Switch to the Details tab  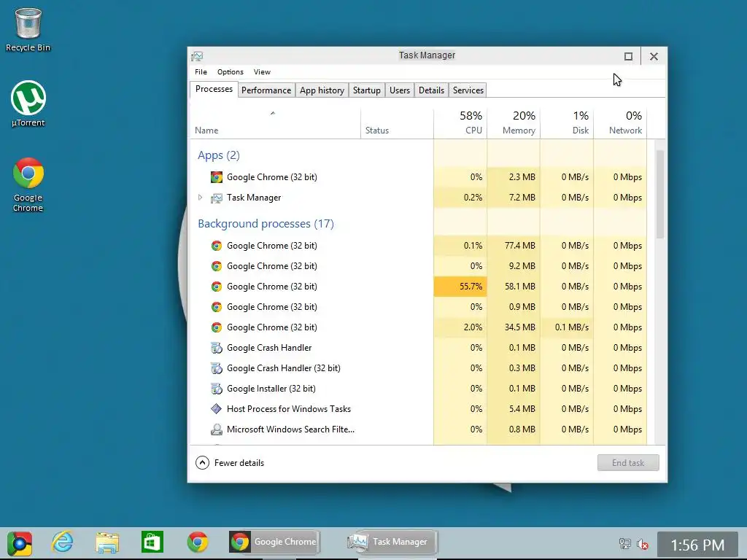(x=431, y=90)
